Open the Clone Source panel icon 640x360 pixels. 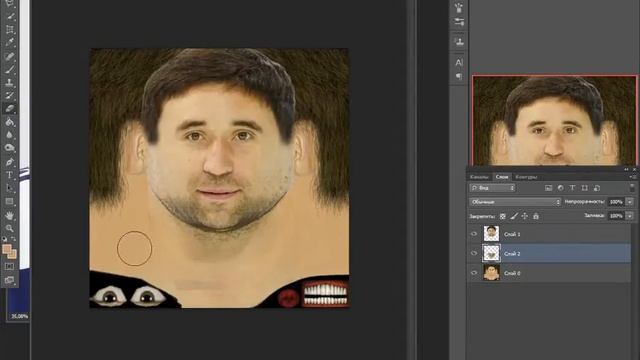pos(459,42)
